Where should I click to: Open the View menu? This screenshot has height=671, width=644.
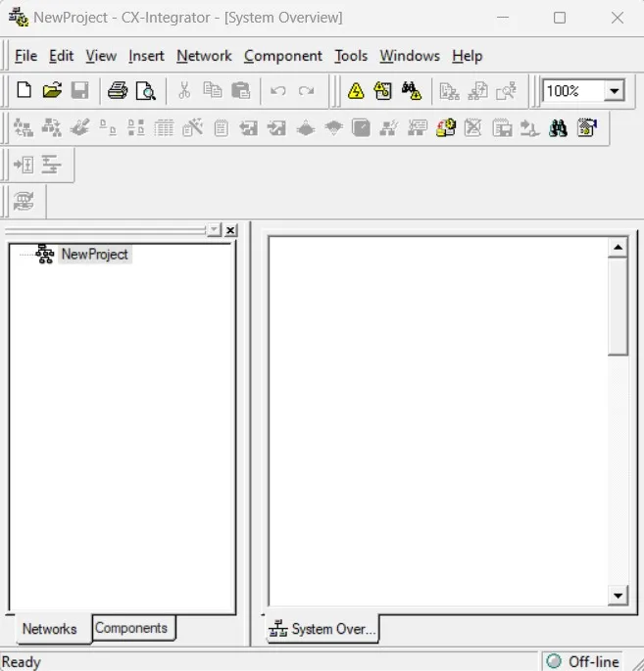(x=101, y=56)
